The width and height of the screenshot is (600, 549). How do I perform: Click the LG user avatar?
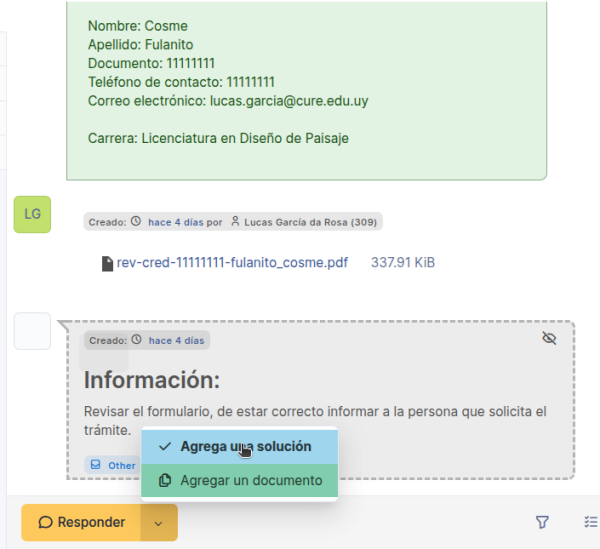tap(33, 215)
